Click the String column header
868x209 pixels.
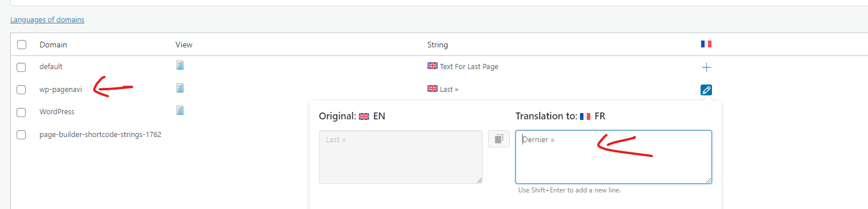(438, 45)
